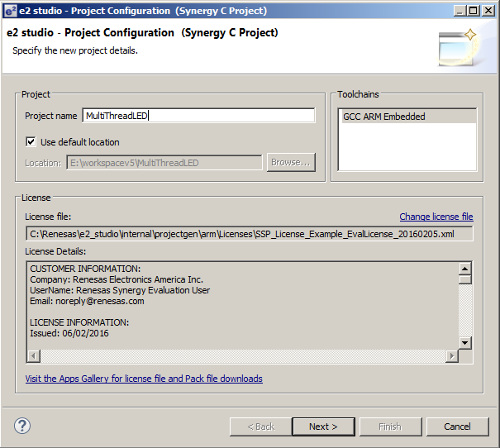Click the new project wizard banner icon
This screenshot has height=448, width=500.
(x=457, y=47)
